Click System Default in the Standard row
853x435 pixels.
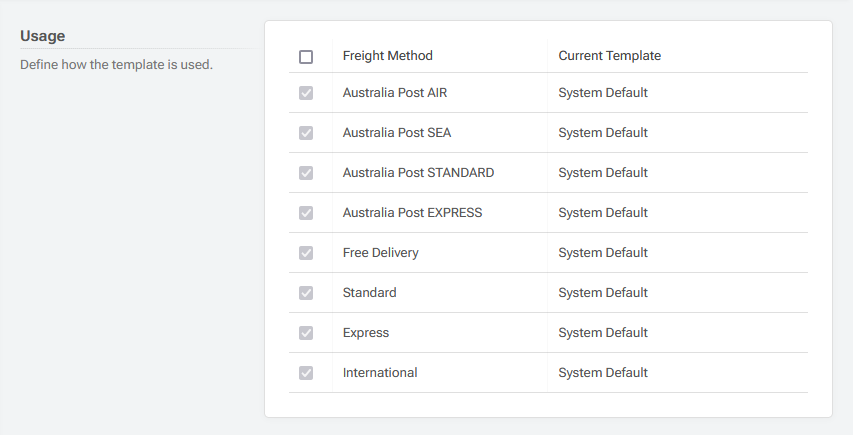pyautogui.click(x=603, y=293)
